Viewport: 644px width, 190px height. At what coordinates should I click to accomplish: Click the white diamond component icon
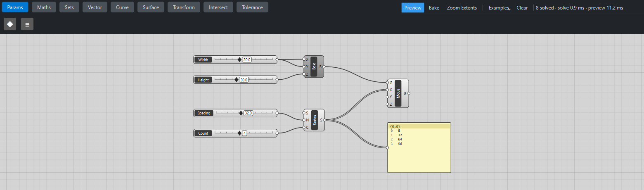pyautogui.click(x=10, y=24)
